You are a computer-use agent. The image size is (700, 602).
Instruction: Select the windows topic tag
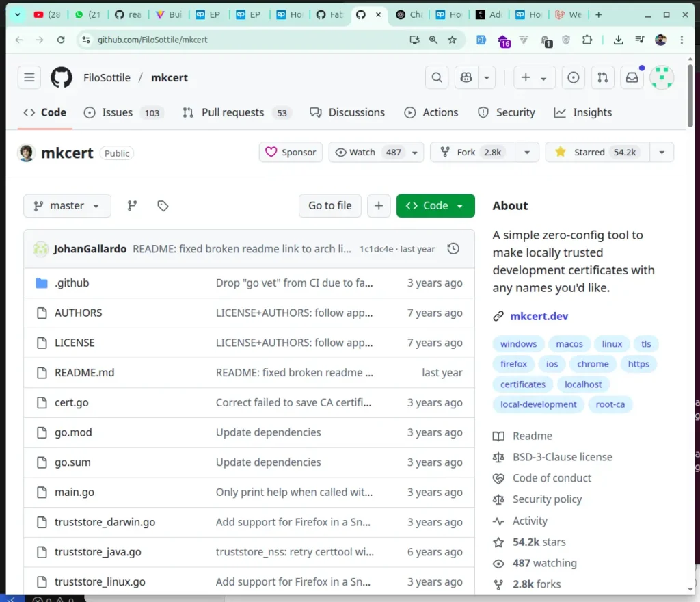point(518,344)
